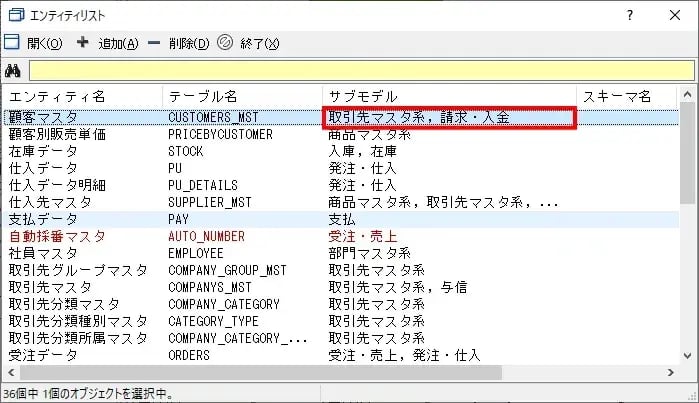Screen dimensions: 699x403
Task: Click the yellow search input field
Action: click(x=360, y=71)
